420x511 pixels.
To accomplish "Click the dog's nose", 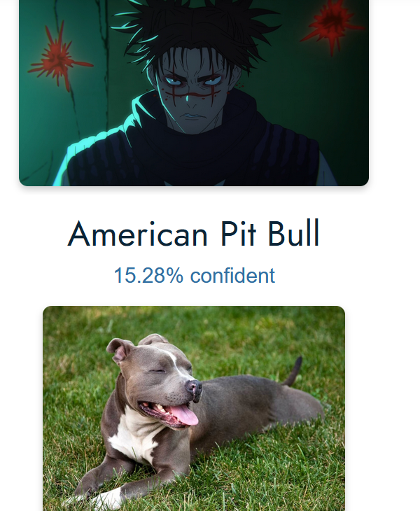I will [x=194, y=387].
